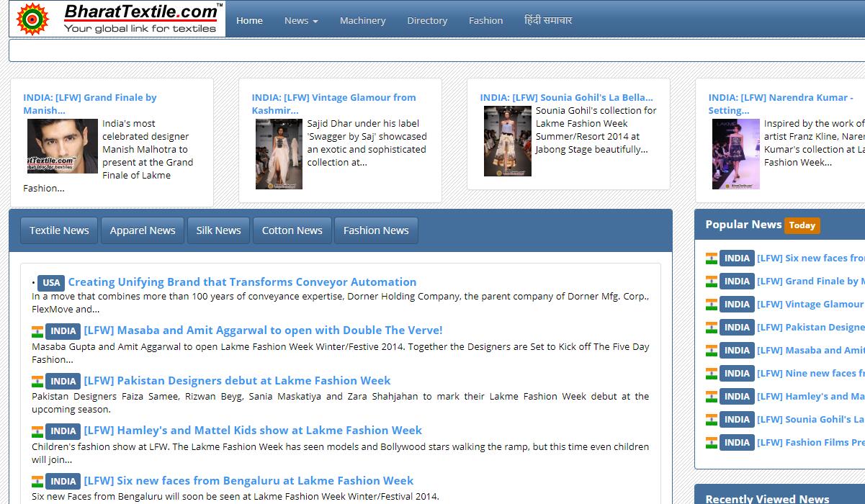
Task: Open 'Vintage Glamour from Kashmir' headline
Action: click(x=333, y=104)
